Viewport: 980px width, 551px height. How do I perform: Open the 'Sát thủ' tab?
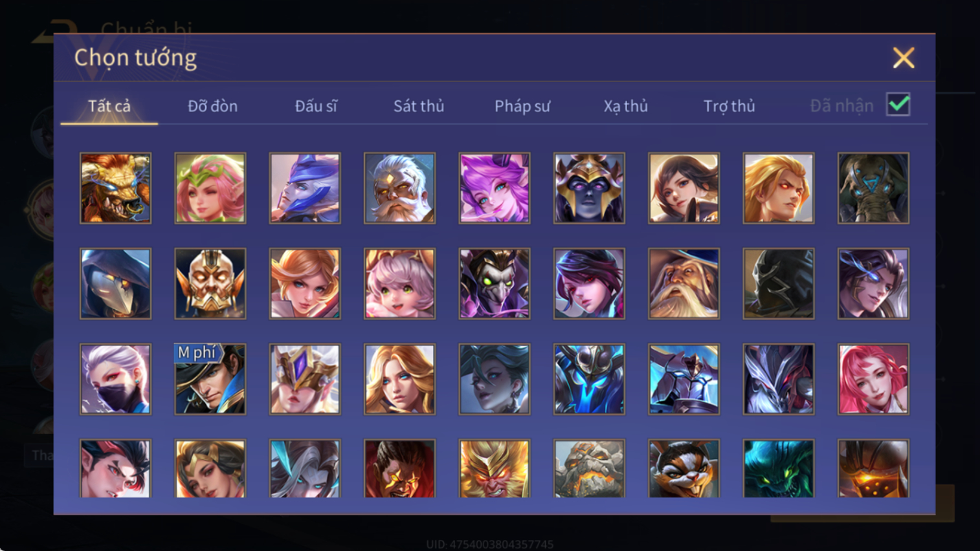tap(419, 106)
